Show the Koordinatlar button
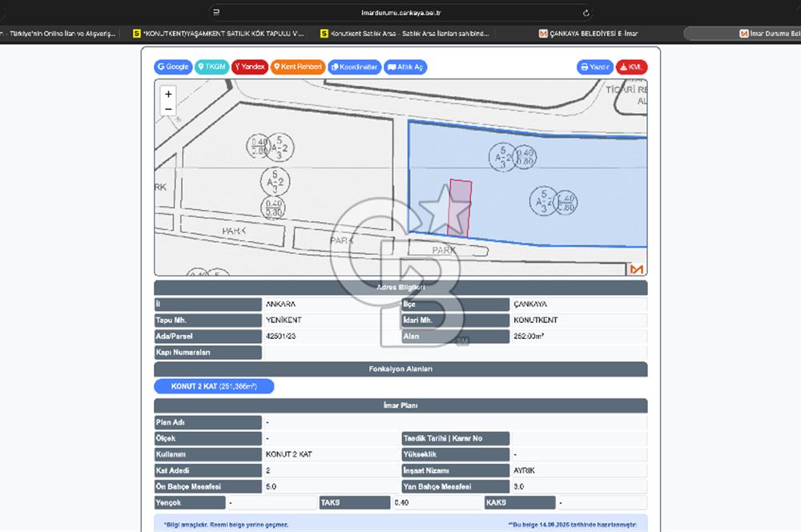 [355, 67]
